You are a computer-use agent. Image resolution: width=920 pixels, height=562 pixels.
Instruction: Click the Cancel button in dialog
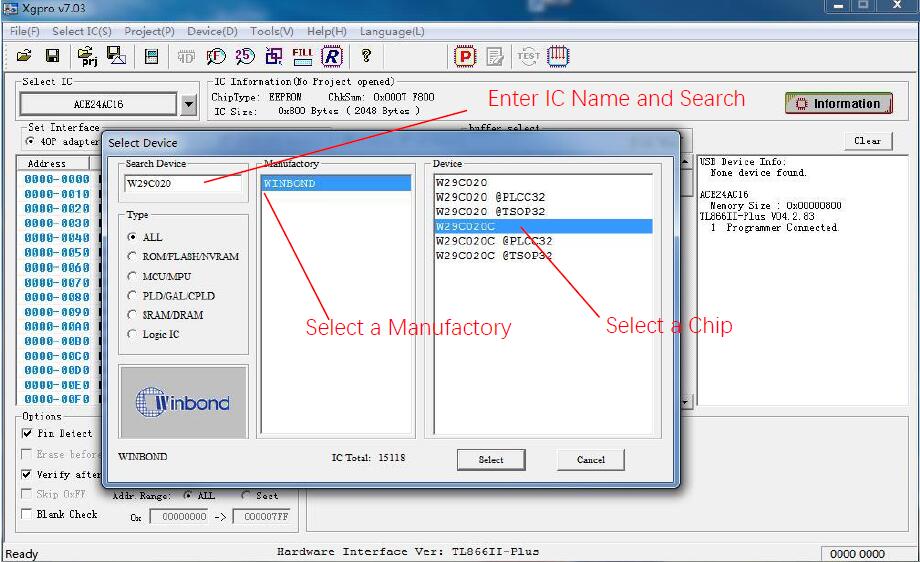coord(590,459)
